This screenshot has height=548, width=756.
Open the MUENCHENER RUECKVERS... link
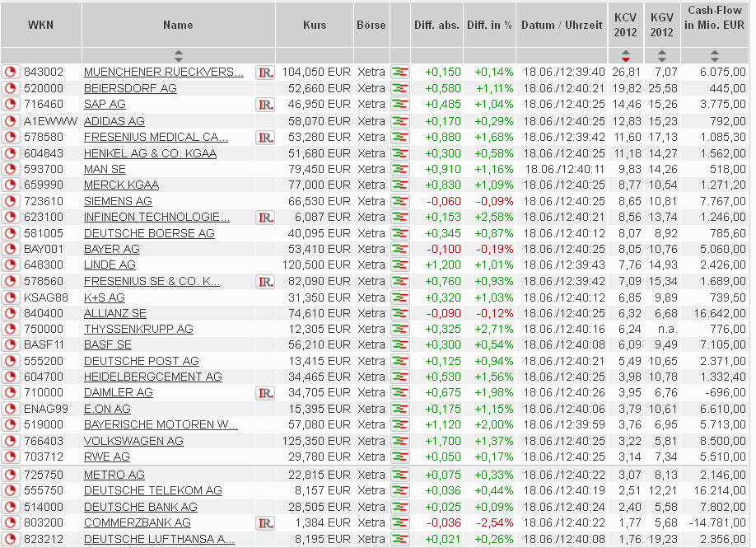coord(163,72)
